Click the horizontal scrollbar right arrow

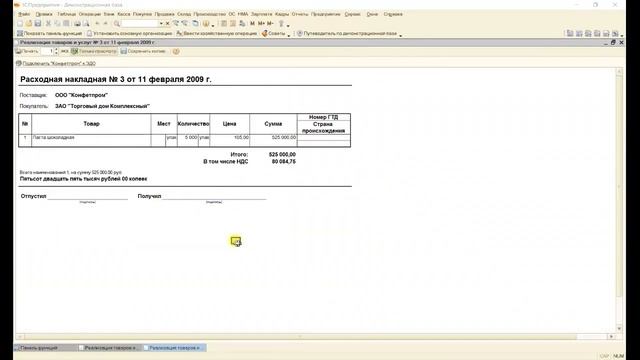pos(611,337)
